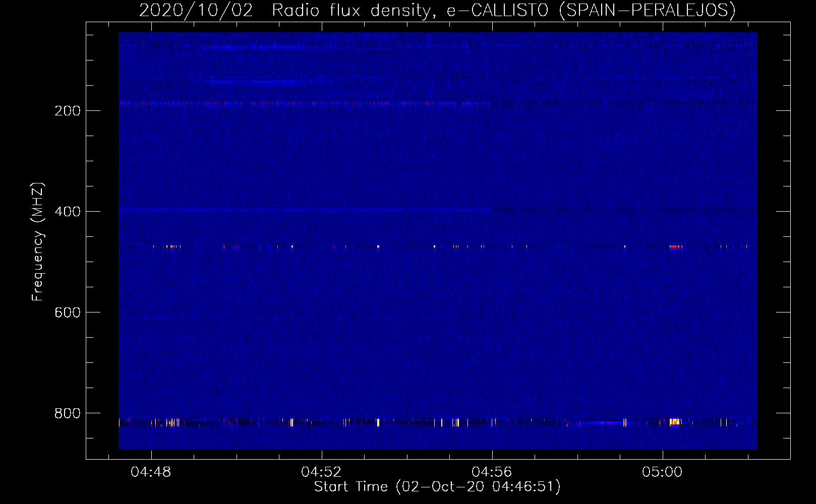The width and height of the screenshot is (816, 504).
Task: Click the "Start Time (02-Oct-20 04:46:51)" x-axis label
Action: [x=437, y=487]
